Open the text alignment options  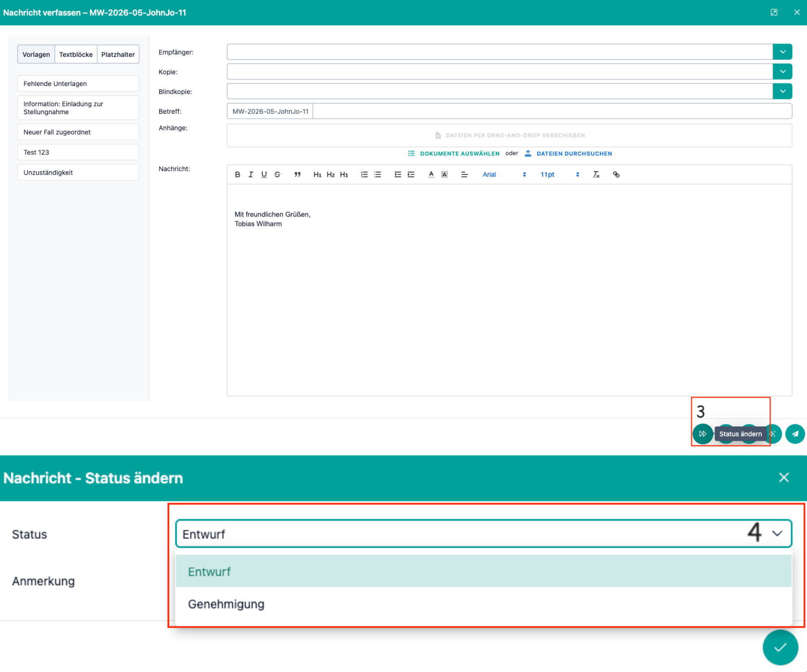[x=464, y=175]
